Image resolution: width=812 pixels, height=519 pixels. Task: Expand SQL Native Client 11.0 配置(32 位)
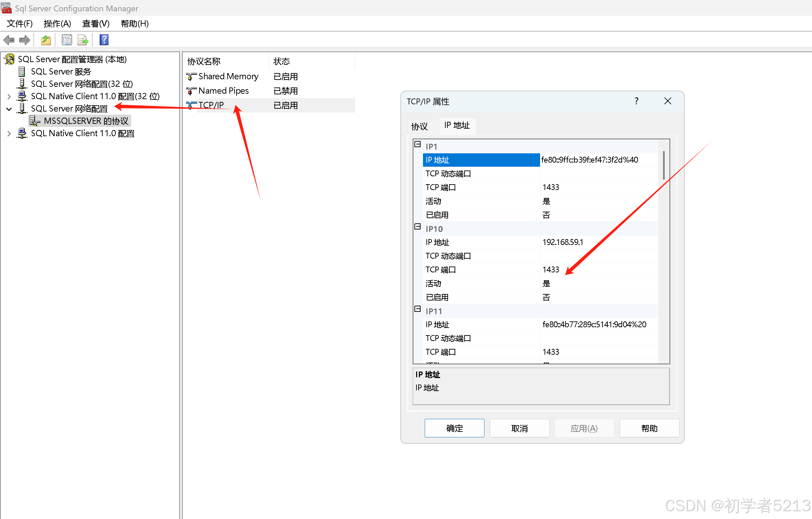[9, 96]
